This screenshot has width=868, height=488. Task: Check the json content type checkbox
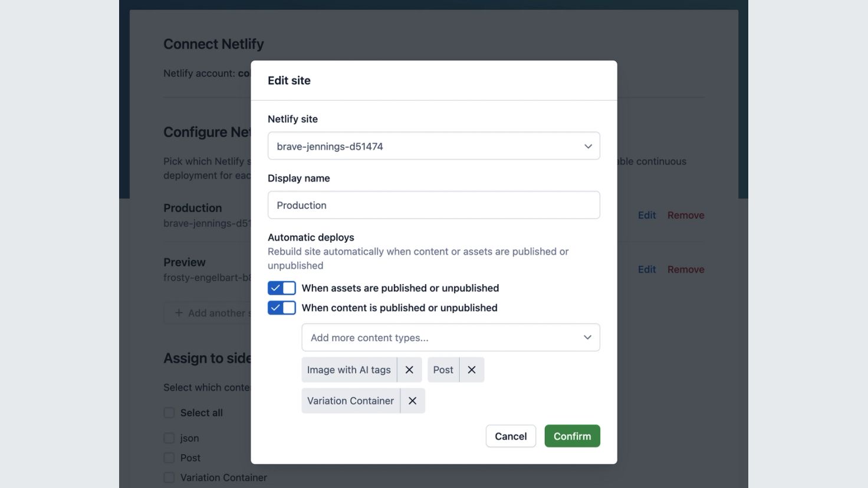point(169,438)
